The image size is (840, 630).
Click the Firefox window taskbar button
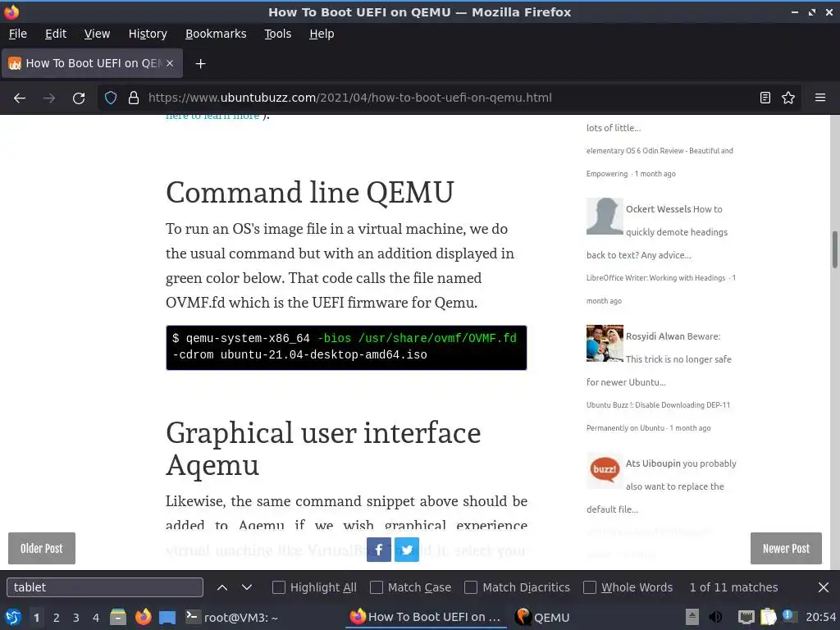click(426, 617)
